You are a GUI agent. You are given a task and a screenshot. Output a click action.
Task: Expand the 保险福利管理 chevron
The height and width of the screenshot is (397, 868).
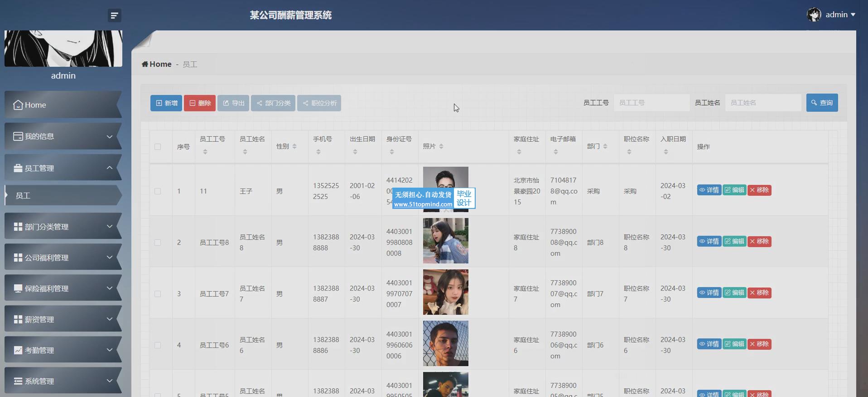pos(109,288)
